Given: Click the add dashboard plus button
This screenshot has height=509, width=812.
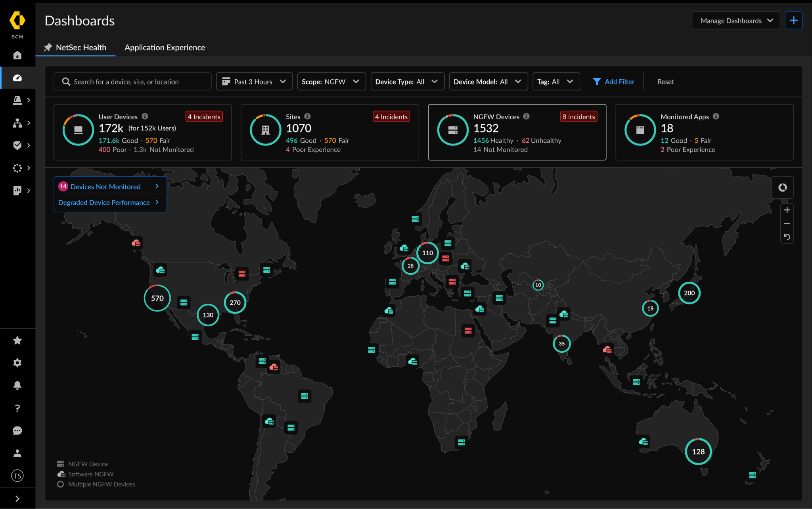Looking at the screenshot, I should (793, 21).
